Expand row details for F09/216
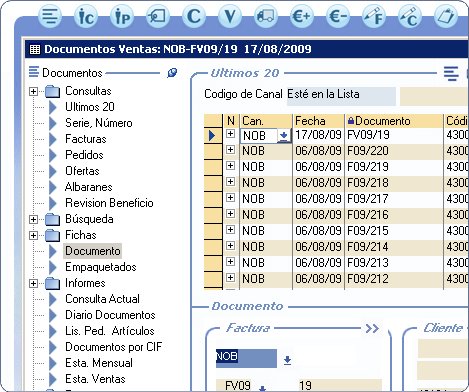Image resolution: width=469 pixels, height=392 pixels. pos(230,214)
